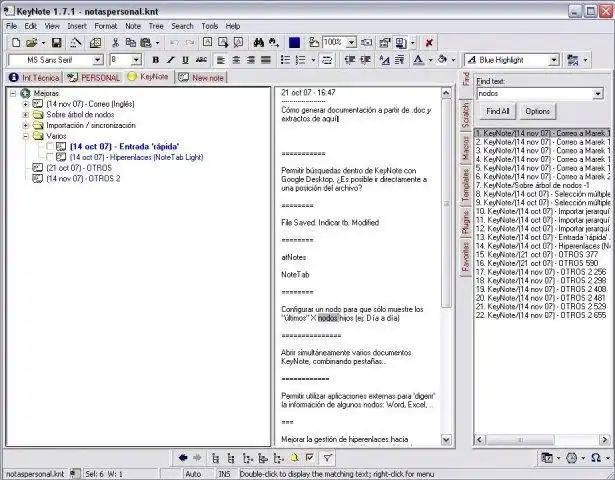Expand the Correo (Inglés) node
The width and height of the screenshot is (615, 480).
(x=25, y=104)
